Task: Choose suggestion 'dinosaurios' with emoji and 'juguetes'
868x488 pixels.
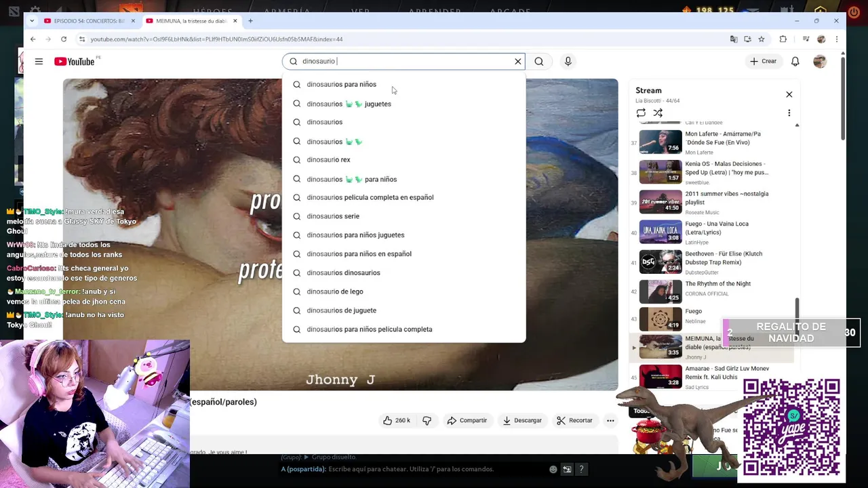Action: (x=404, y=104)
